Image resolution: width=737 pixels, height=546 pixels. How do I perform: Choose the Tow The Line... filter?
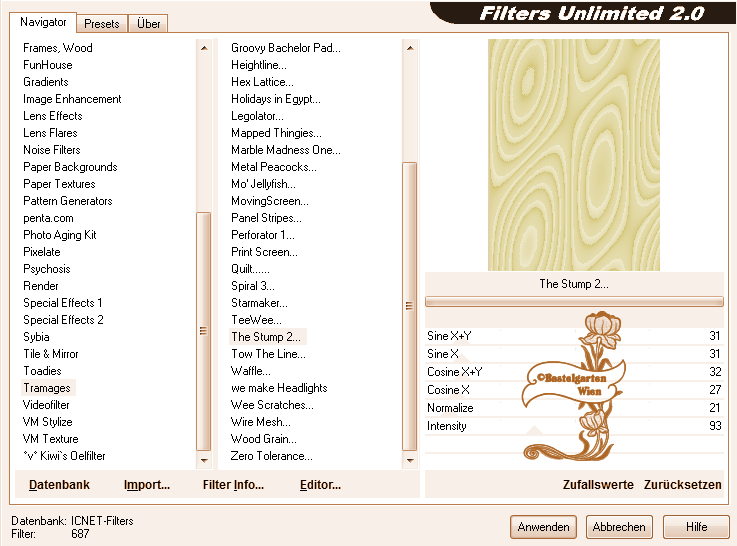pyautogui.click(x=268, y=354)
